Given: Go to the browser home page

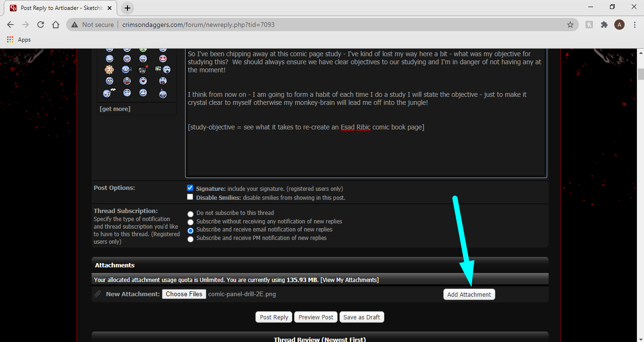Looking at the screenshot, I should pos(56,25).
